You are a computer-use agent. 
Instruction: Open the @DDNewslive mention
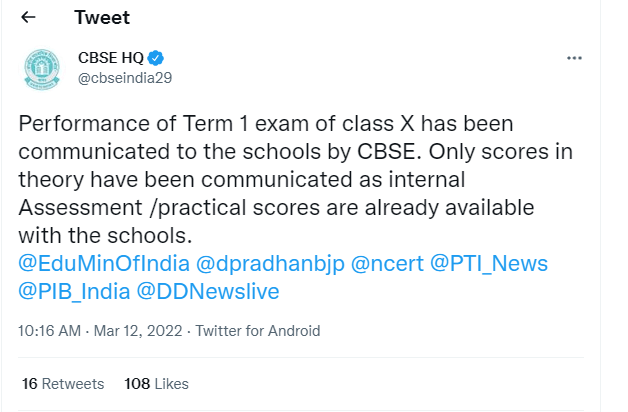(x=208, y=291)
